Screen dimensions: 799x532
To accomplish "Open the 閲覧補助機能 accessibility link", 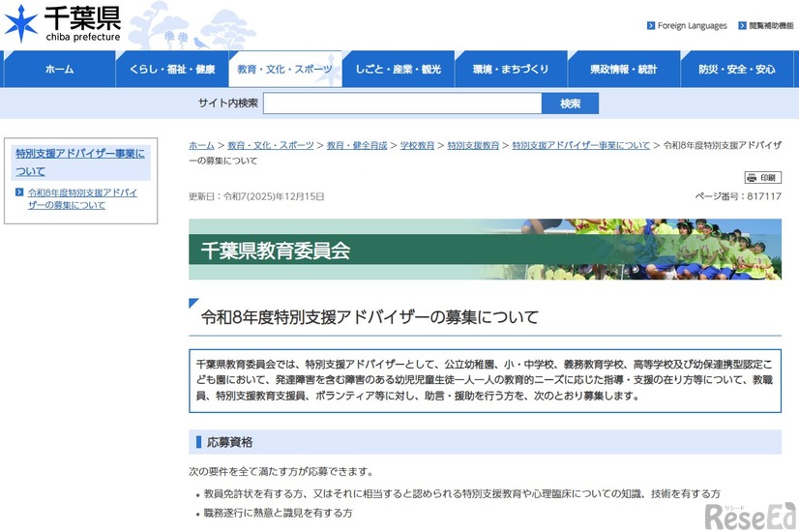I will tap(771, 25).
